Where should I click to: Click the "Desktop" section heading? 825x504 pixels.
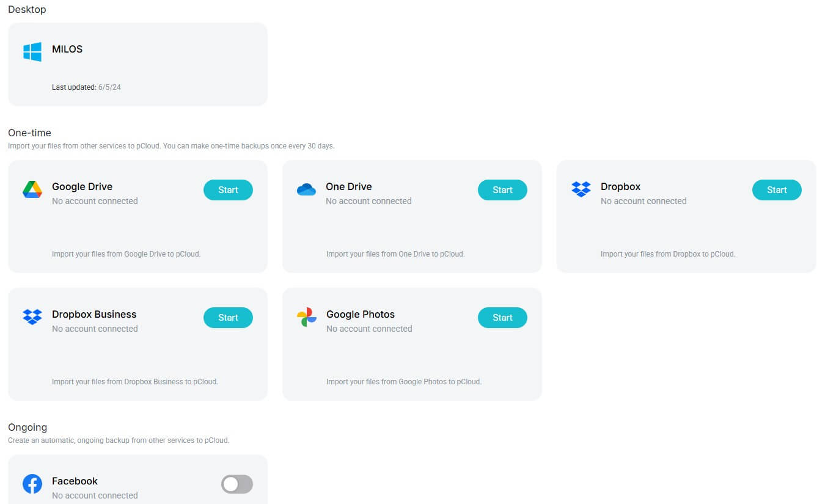click(27, 9)
